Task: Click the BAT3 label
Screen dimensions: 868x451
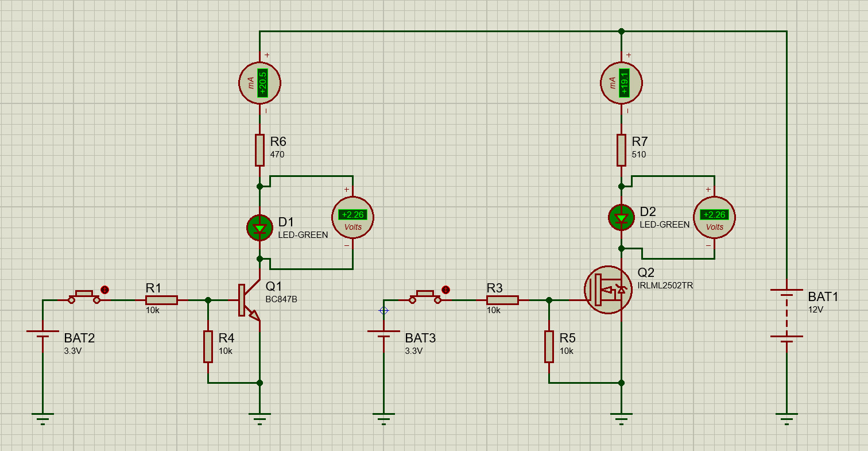Action: tap(420, 338)
